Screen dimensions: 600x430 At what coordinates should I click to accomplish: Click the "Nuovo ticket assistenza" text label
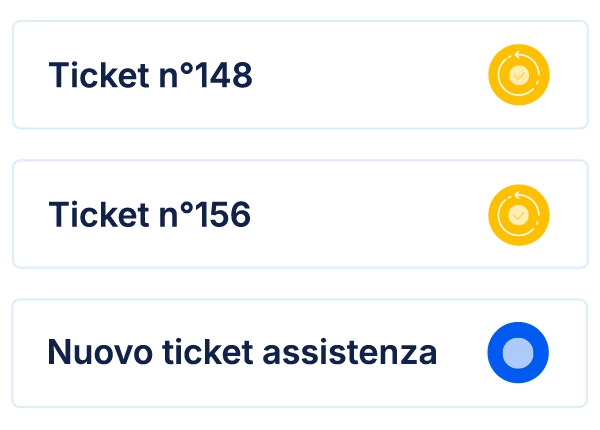click(x=242, y=353)
